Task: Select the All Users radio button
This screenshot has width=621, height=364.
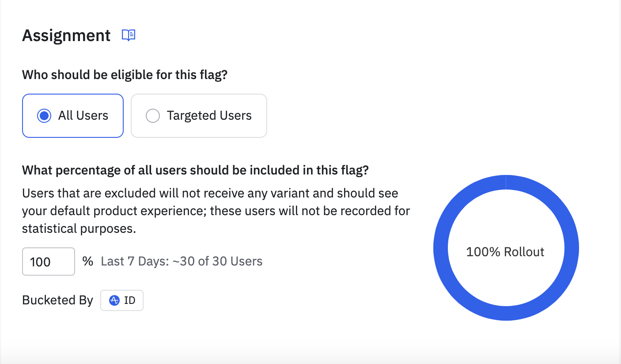Action: 44,116
